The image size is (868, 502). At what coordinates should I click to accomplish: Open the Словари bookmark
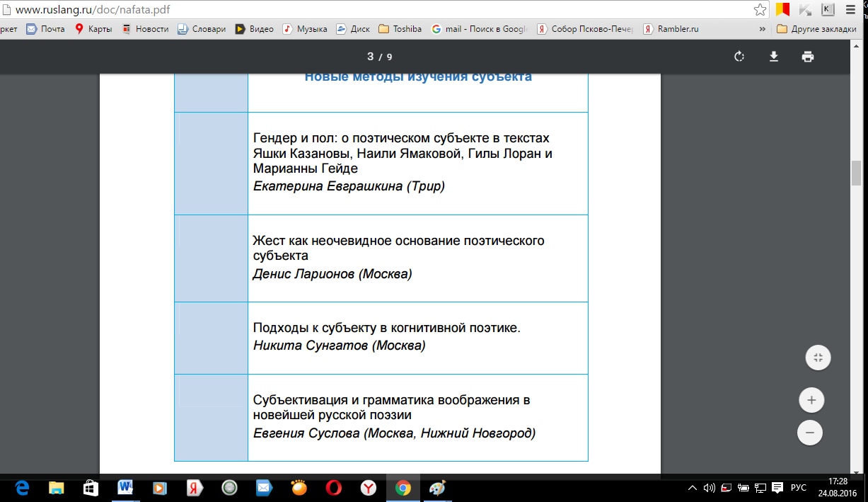[201, 29]
